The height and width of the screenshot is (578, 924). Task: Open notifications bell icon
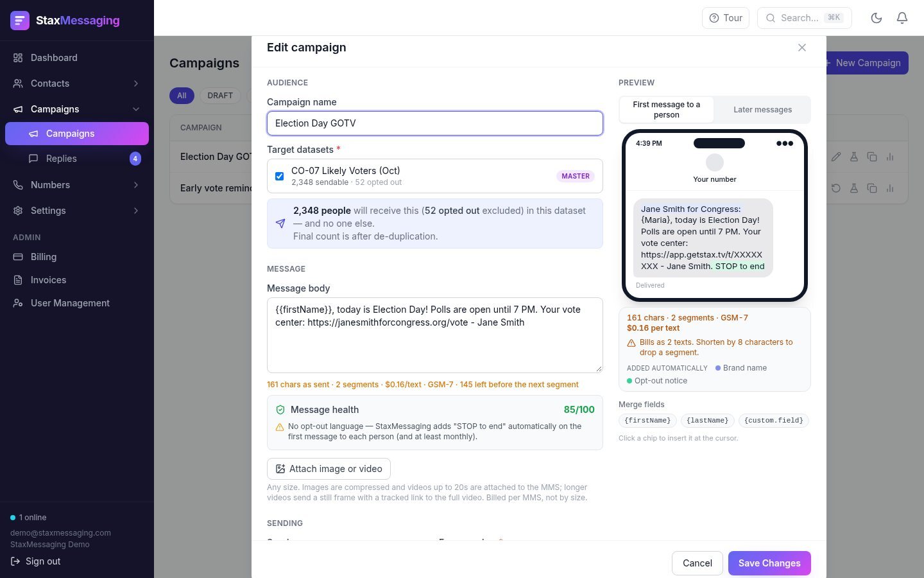pos(902,18)
